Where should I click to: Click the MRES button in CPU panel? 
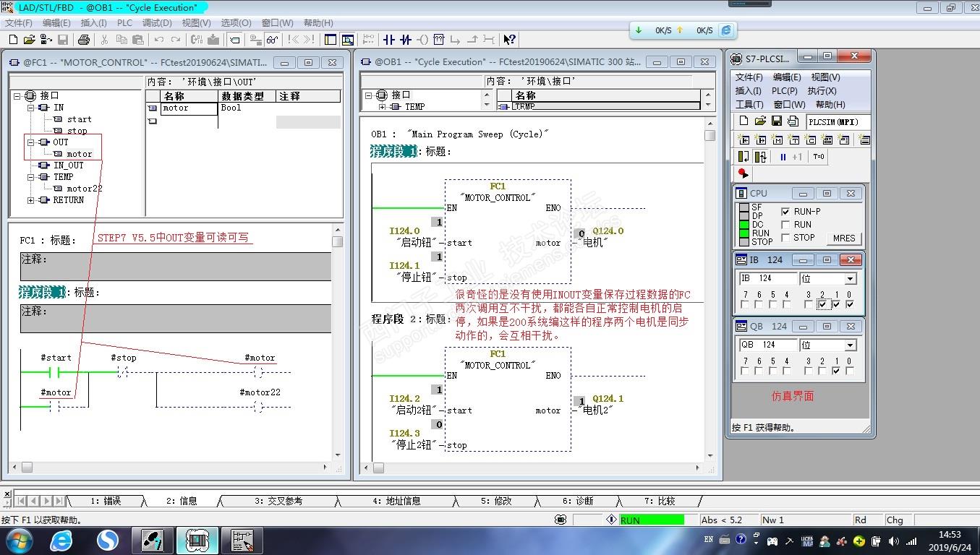tap(844, 238)
